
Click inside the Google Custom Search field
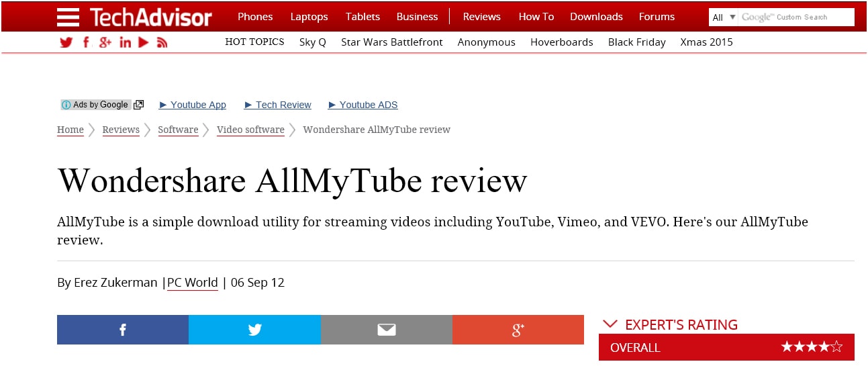coord(796,17)
